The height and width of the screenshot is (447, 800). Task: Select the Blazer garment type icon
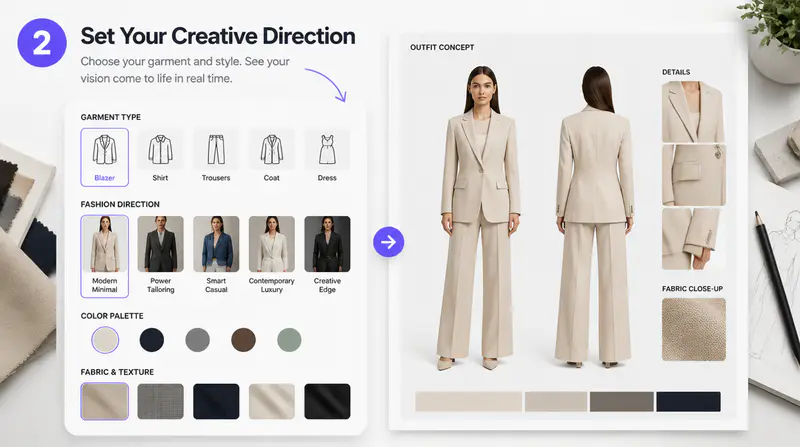(x=105, y=157)
